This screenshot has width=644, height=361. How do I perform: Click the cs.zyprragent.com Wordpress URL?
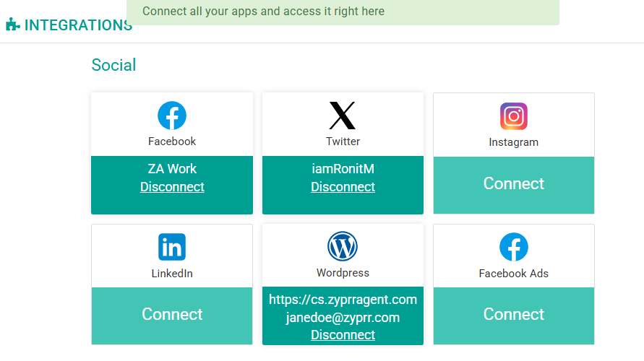pyautogui.click(x=343, y=300)
